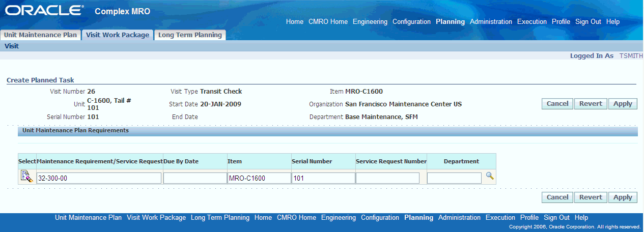Click organization San Francisco Maintenance Center US
This screenshot has width=644, height=232.
pos(403,104)
